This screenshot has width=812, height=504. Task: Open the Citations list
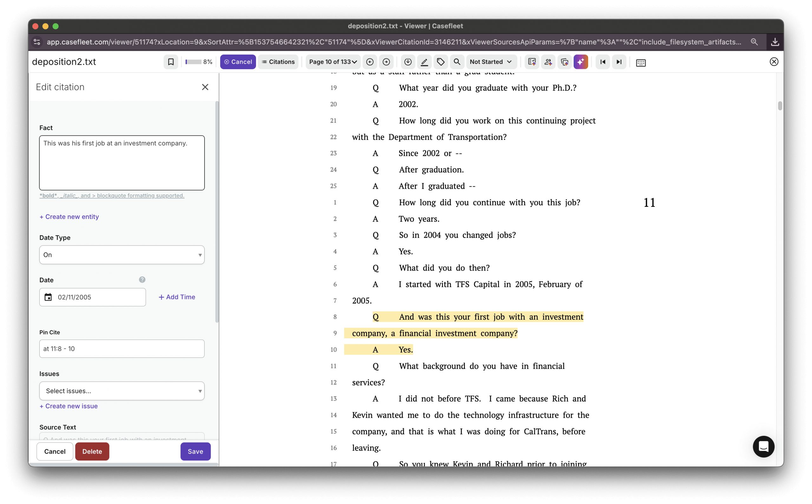coord(278,62)
